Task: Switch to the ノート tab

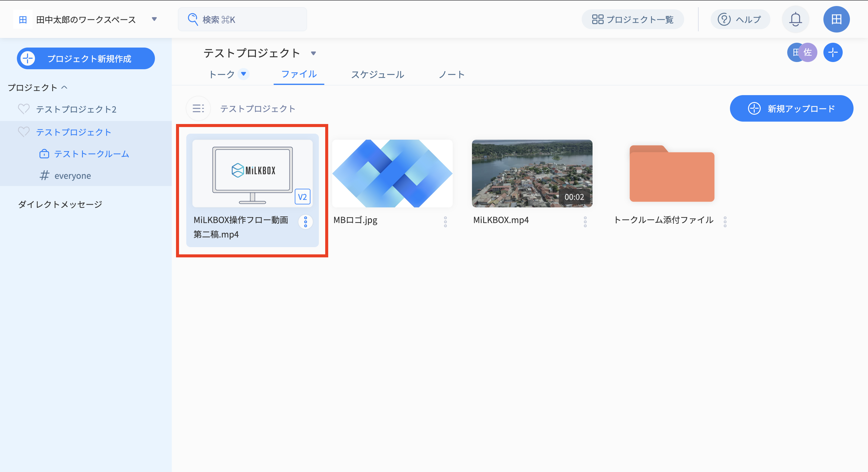Action: pos(451,74)
